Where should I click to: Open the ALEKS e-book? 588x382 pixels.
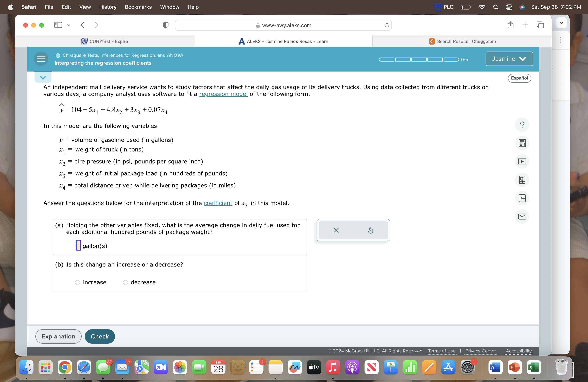tap(522, 180)
